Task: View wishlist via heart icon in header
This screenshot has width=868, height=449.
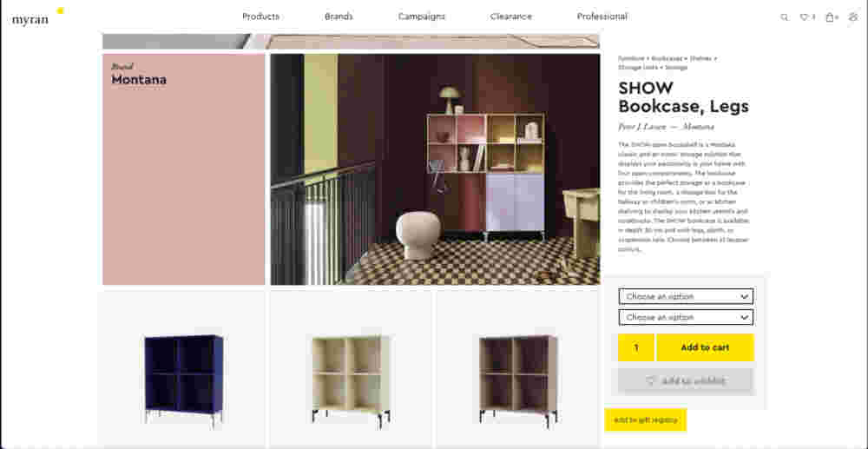Action: click(806, 17)
